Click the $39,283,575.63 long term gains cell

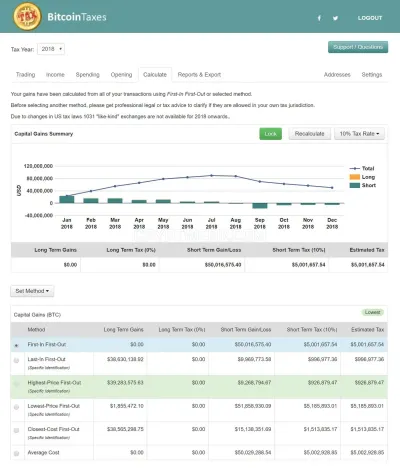[125, 383]
